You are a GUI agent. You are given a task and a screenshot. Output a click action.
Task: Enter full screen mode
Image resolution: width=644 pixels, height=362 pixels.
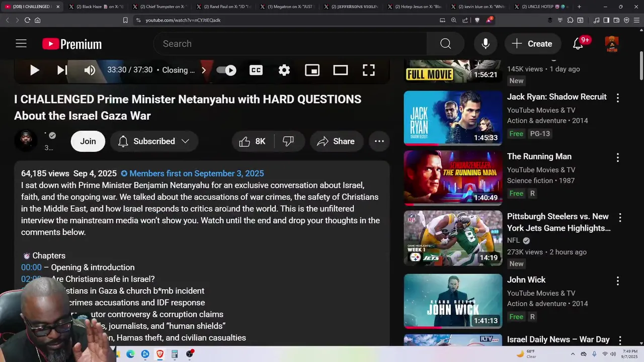pyautogui.click(x=369, y=70)
